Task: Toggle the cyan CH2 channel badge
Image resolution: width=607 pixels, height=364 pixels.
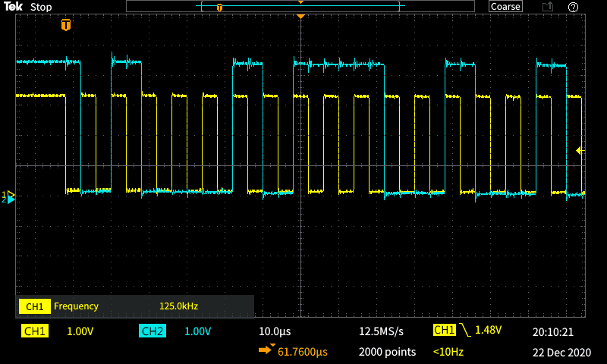Action: click(153, 331)
